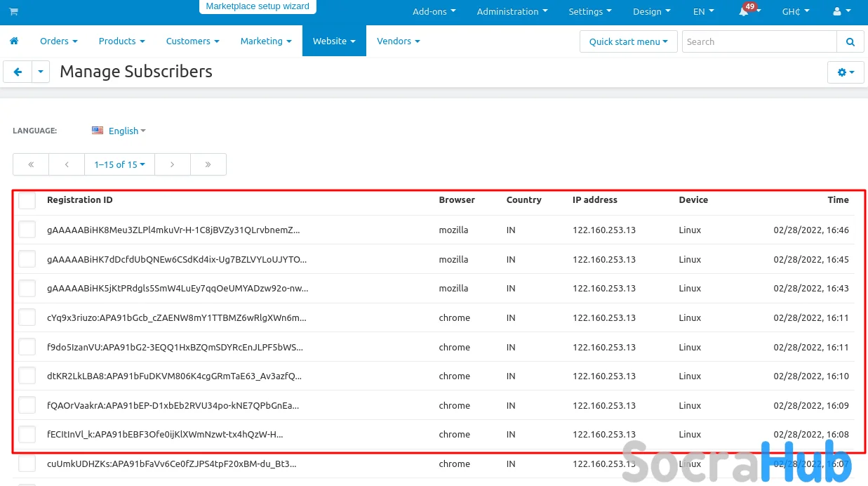Expand the Quick start menu dropdown

pyautogui.click(x=628, y=41)
